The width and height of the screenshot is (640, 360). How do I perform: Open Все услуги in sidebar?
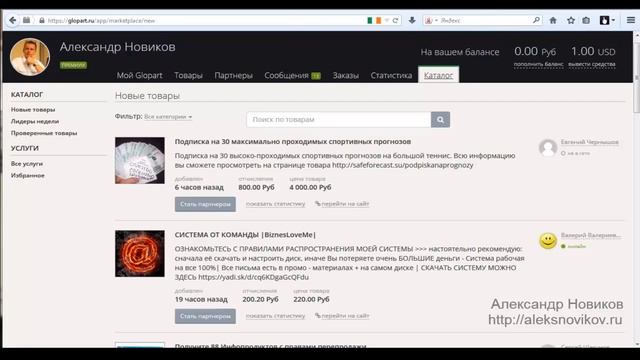[x=27, y=164]
